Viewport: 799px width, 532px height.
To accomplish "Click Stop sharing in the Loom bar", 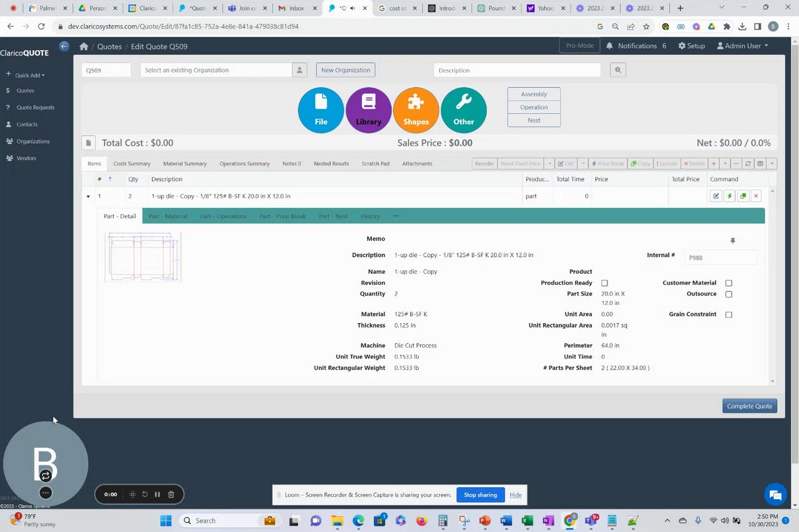I will (x=481, y=495).
